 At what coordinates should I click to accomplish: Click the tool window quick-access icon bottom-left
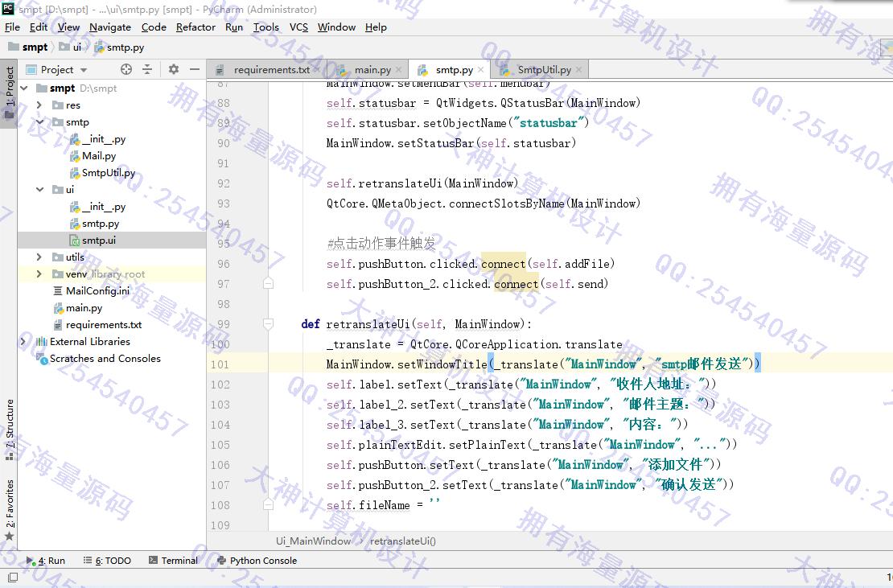[13, 578]
